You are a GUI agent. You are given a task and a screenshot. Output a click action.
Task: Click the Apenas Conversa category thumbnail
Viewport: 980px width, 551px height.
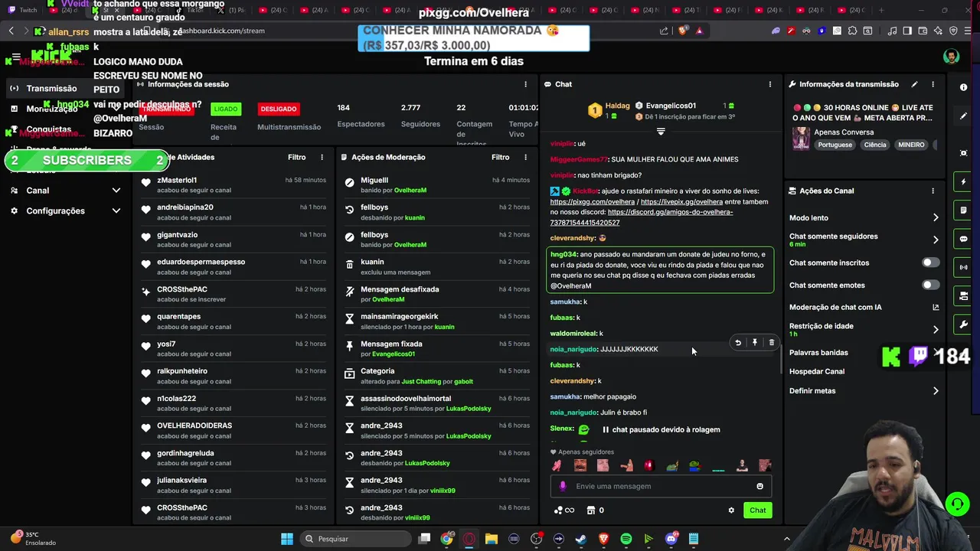801,139
